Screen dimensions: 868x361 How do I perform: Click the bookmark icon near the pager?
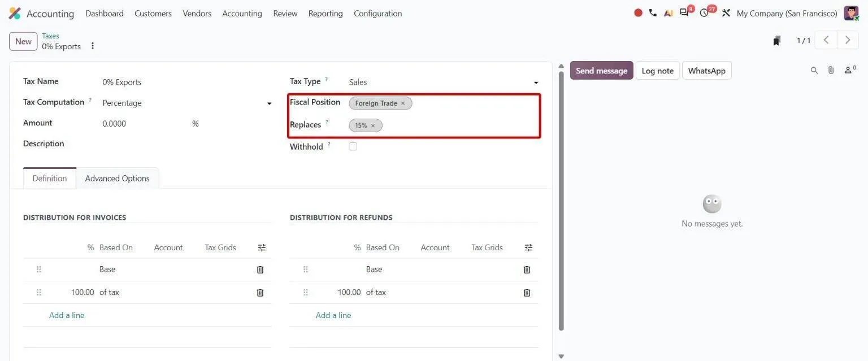777,41
